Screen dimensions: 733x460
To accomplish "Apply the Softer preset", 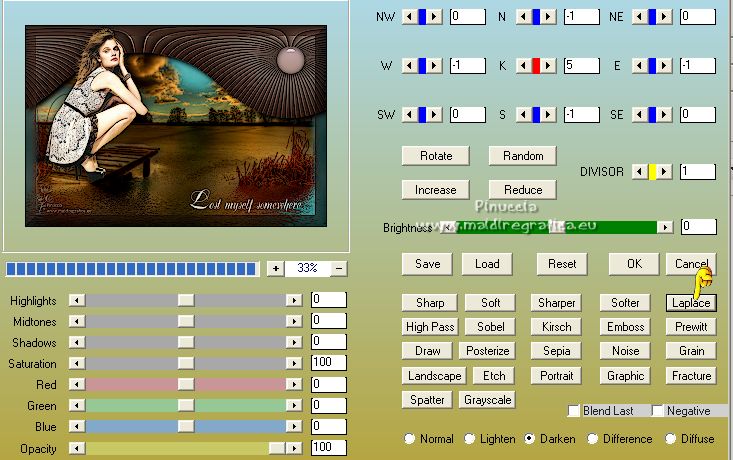I will pyautogui.click(x=625, y=303).
